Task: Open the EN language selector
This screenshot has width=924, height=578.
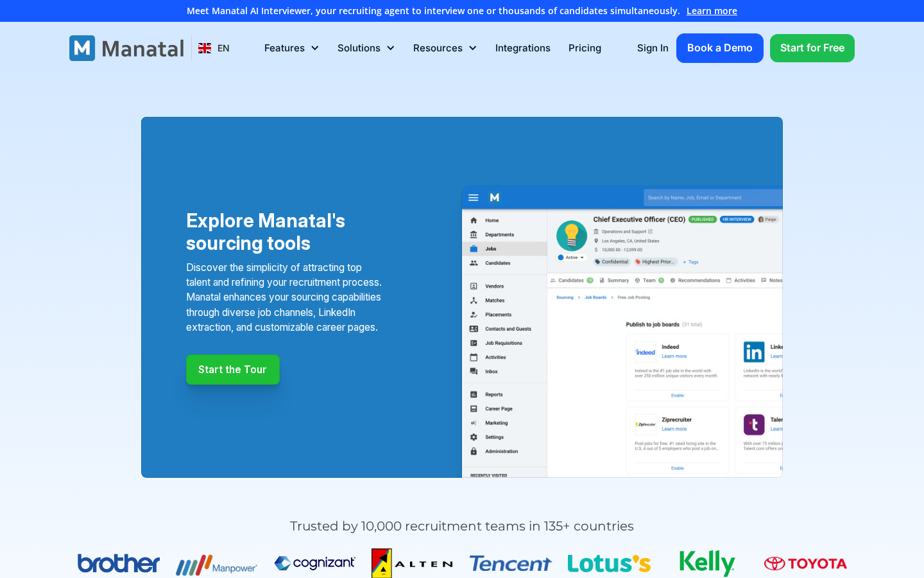Action: (x=214, y=48)
